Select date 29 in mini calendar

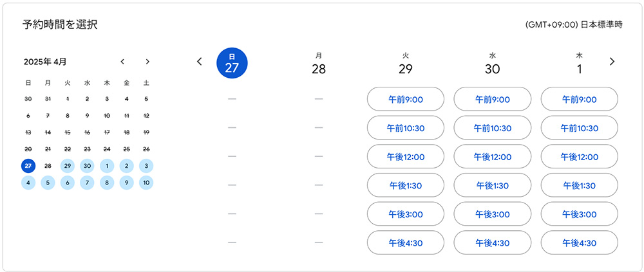[x=68, y=166]
